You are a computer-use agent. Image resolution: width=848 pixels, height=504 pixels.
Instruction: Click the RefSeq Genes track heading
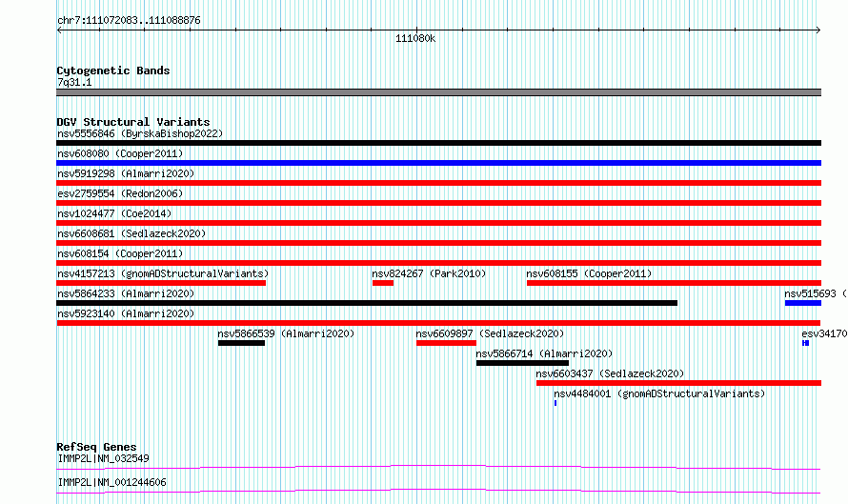click(96, 447)
